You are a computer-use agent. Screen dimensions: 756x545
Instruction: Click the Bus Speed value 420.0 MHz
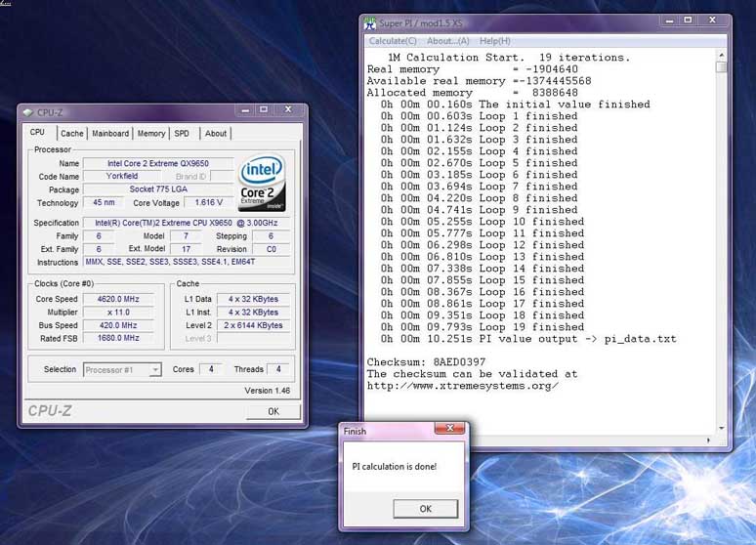tap(118, 325)
